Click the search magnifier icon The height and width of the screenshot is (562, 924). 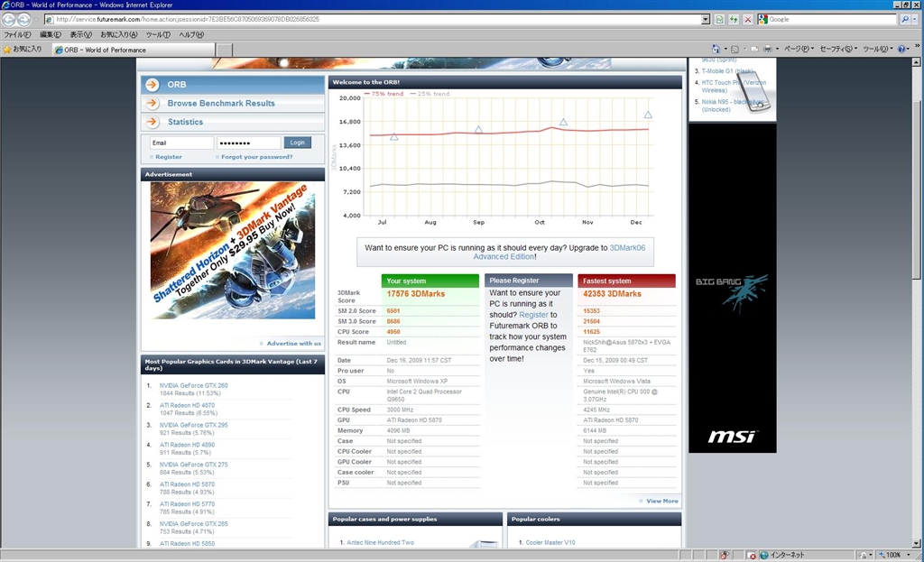(x=905, y=20)
